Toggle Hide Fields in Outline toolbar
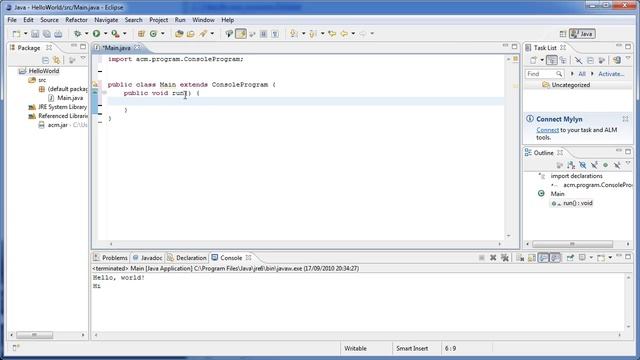The image size is (640, 360). [583, 165]
